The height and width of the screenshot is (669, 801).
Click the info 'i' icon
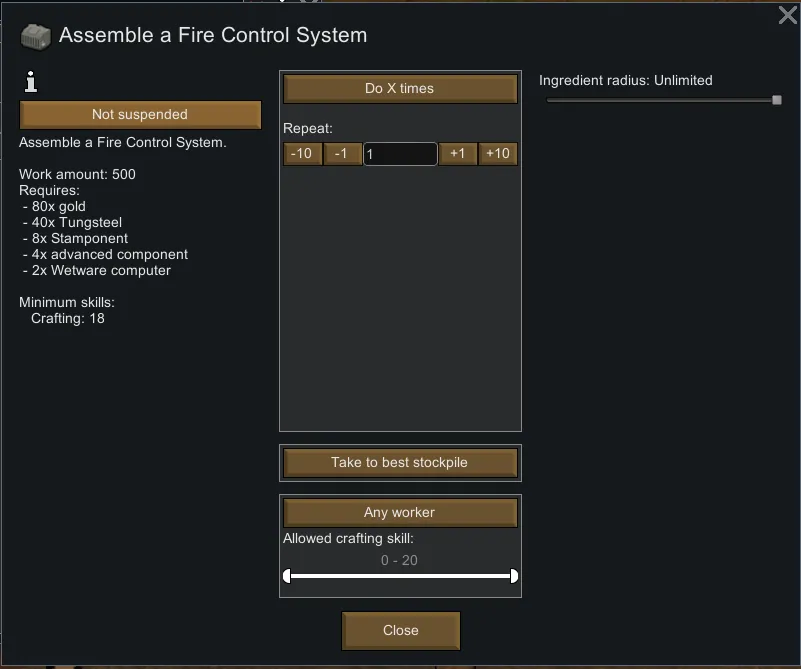(29, 84)
